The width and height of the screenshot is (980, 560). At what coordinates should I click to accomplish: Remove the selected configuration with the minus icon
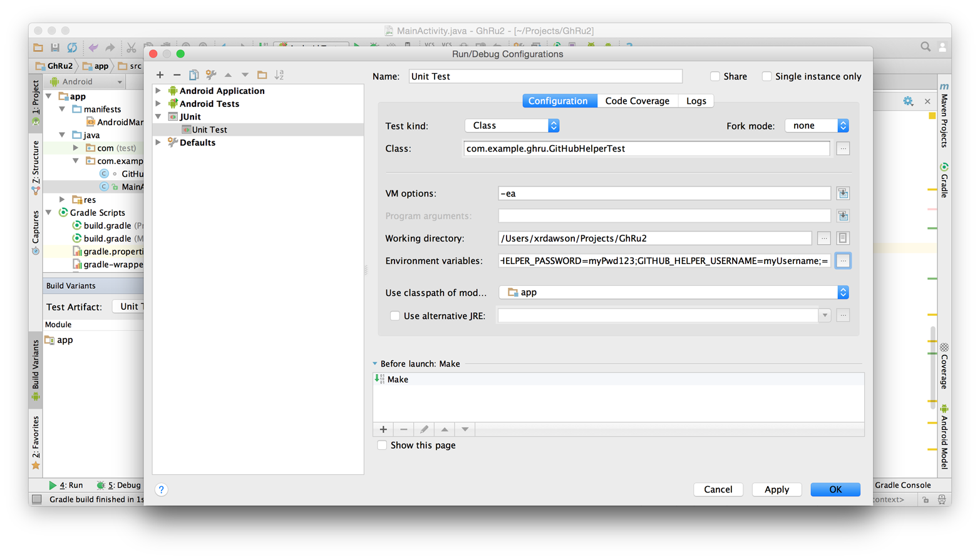(177, 75)
